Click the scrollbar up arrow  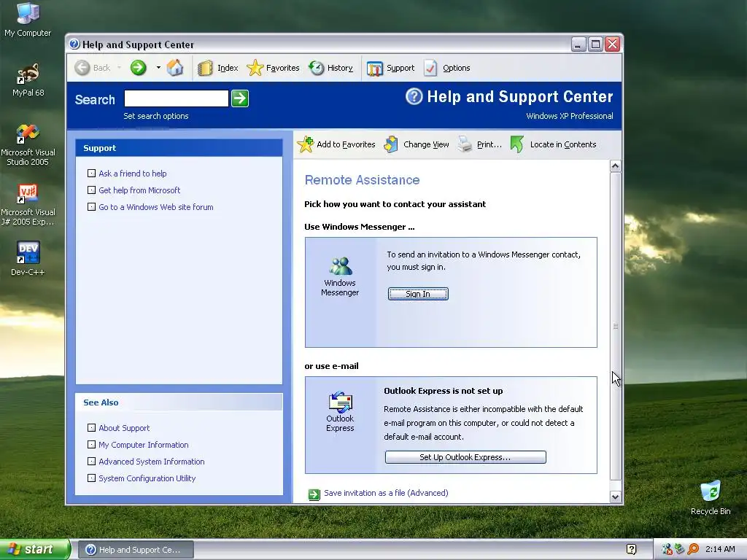(x=615, y=166)
